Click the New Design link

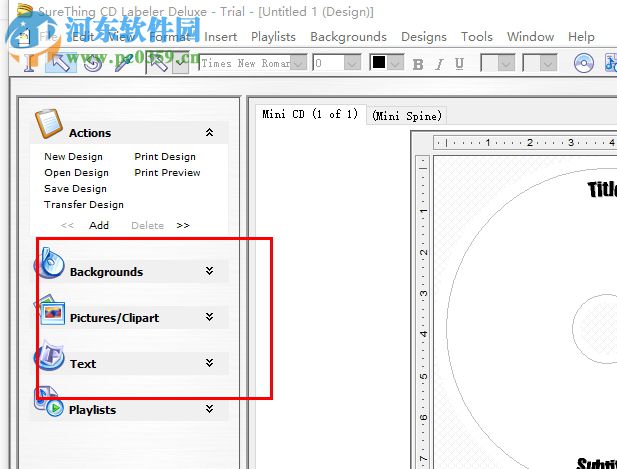coord(73,157)
